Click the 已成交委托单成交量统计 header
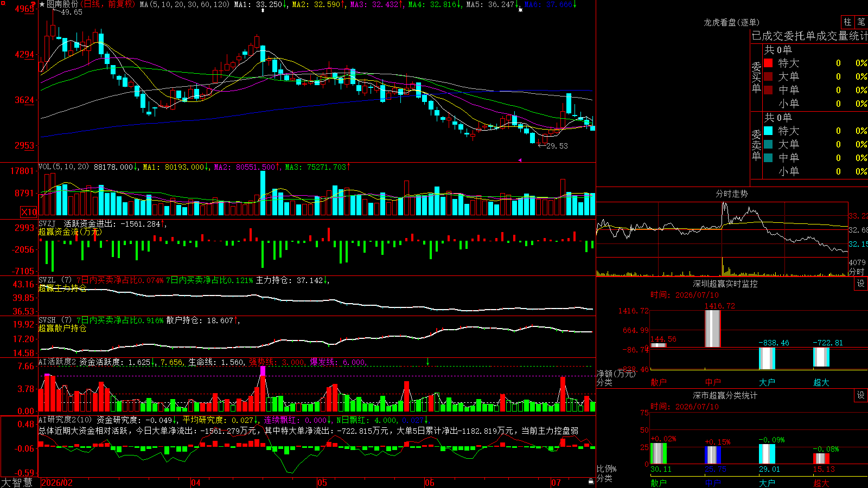868x488 pixels. tap(809, 36)
